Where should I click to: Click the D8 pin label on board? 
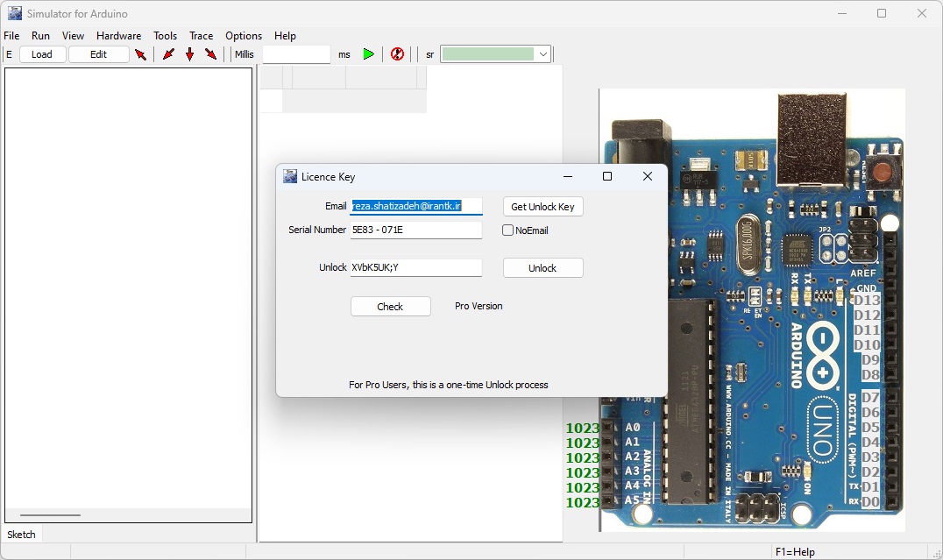[870, 375]
